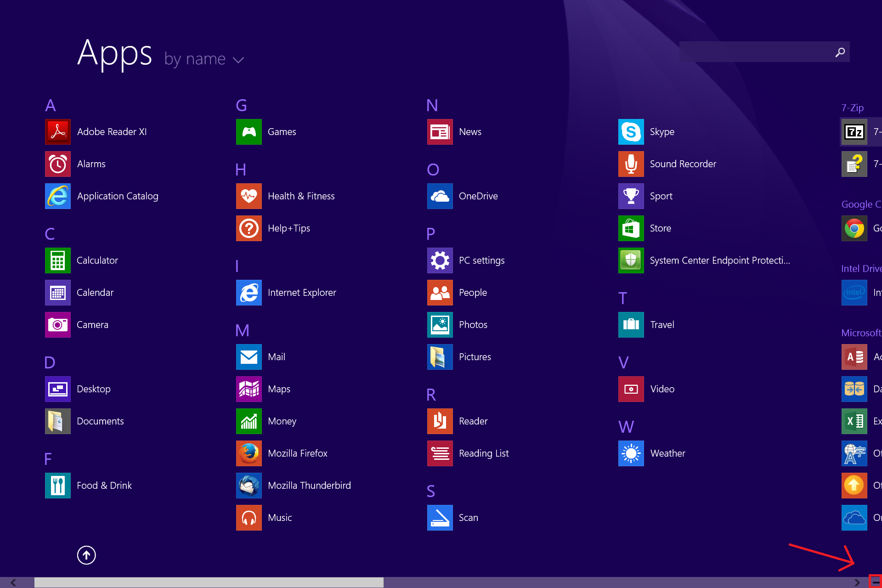This screenshot has height=588, width=882.
Task: Open System Center Endpoint Protection
Action: (631, 260)
